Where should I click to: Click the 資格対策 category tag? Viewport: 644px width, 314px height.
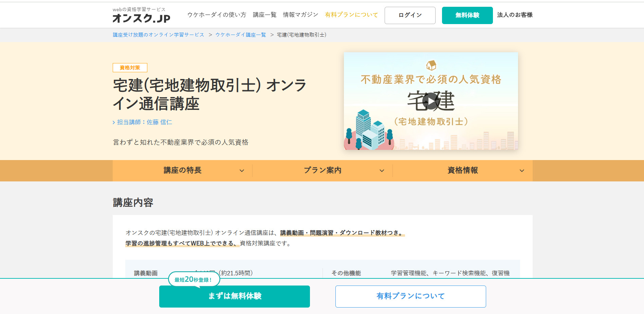[x=130, y=68]
